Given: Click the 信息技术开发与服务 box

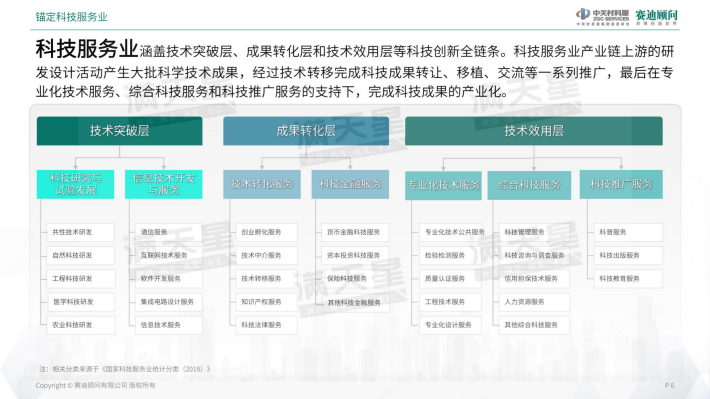Looking at the screenshot, I should click(x=163, y=184).
